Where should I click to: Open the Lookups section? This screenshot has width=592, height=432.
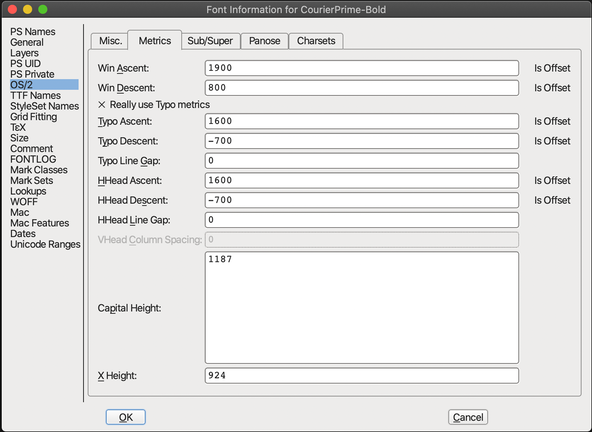[x=28, y=191]
